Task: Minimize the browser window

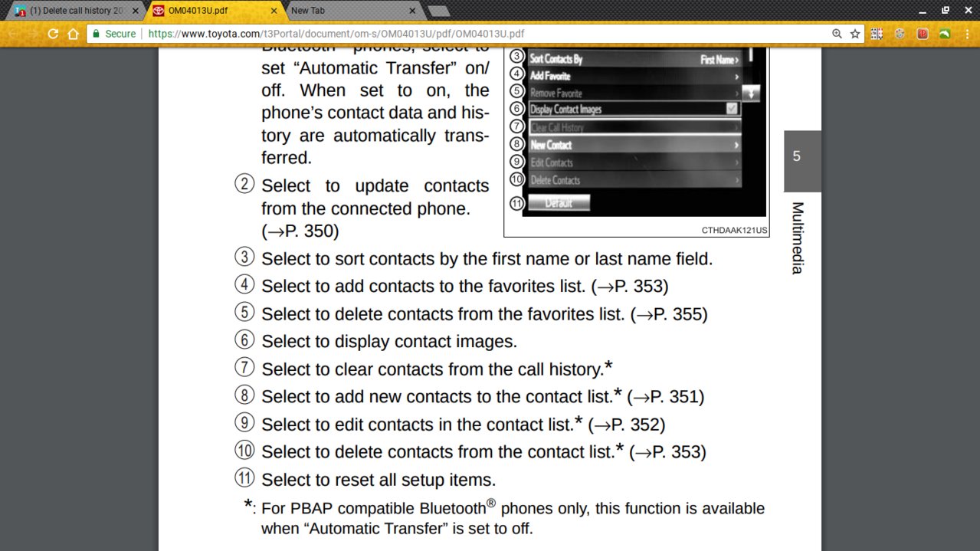Action: pos(923,11)
